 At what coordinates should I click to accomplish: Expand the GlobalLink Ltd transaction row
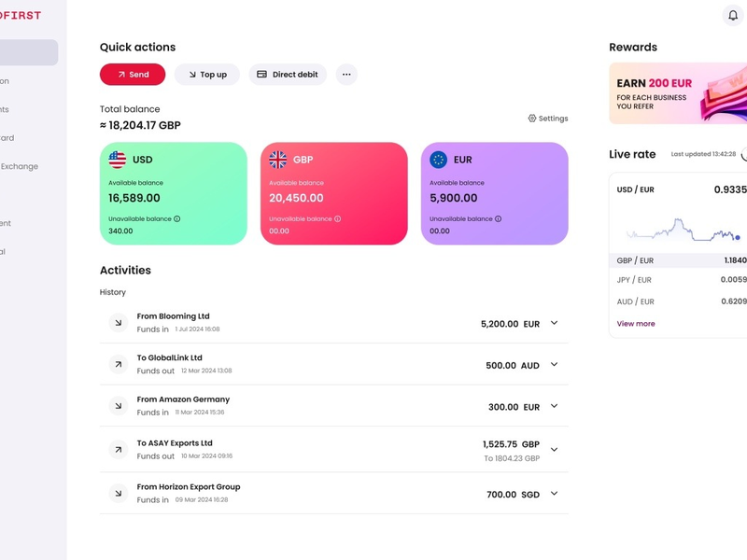pos(554,365)
